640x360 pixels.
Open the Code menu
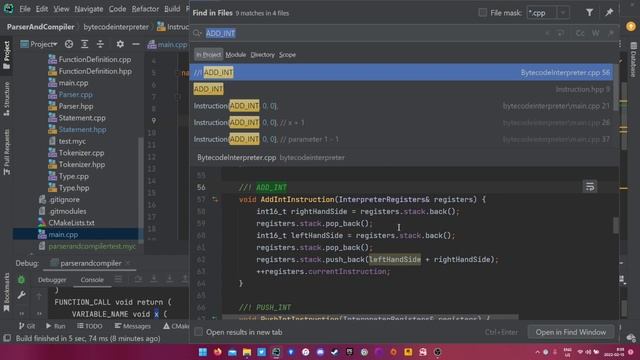[117, 9]
